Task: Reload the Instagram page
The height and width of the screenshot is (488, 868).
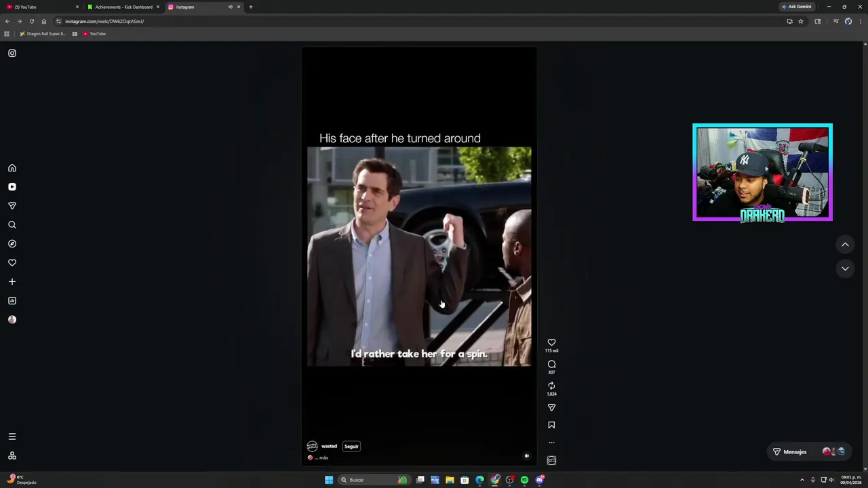Action: click(32, 21)
